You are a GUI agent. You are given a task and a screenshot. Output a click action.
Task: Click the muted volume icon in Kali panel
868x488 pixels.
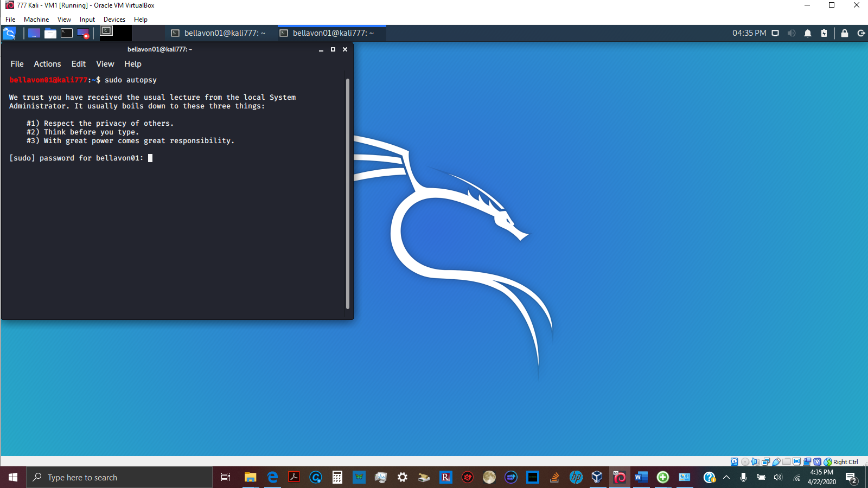coord(792,33)
